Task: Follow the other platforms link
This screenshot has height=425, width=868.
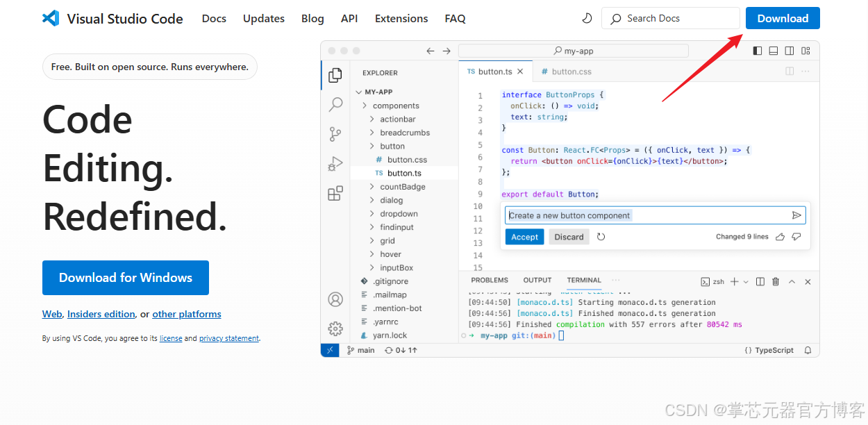Action: click(x=187, y=314)
